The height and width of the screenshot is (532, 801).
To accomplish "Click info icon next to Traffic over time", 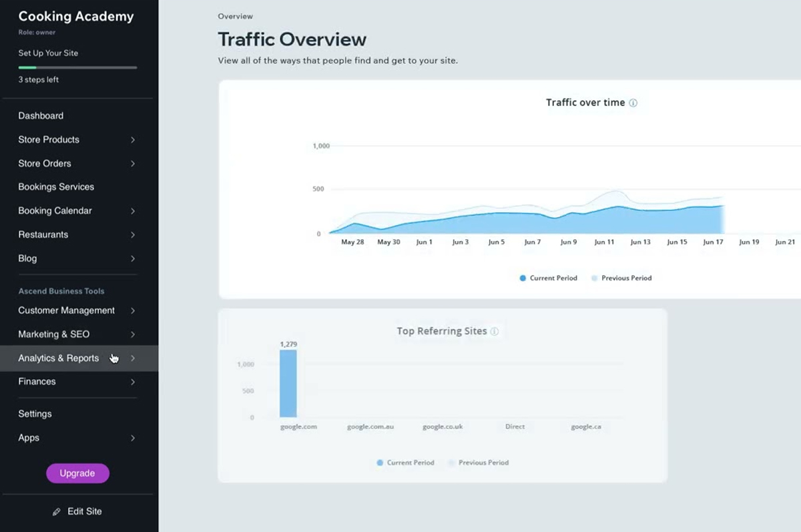I will 633,103.
